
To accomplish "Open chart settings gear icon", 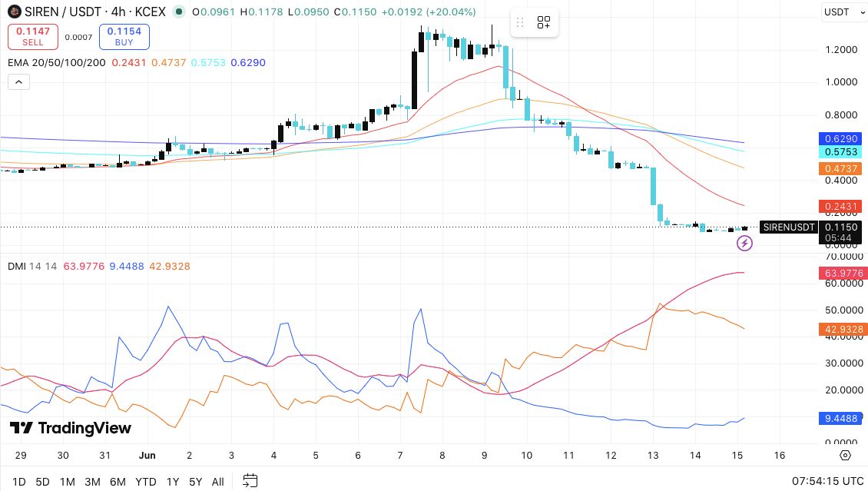I will click(x=845, y=455).
